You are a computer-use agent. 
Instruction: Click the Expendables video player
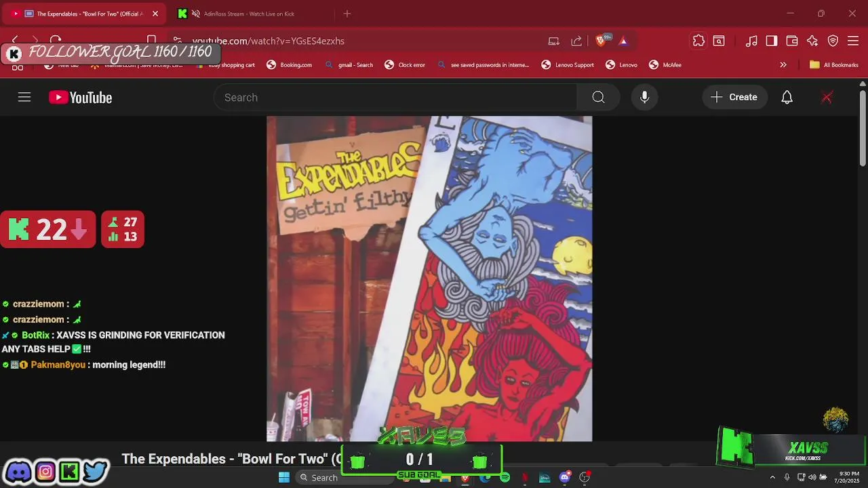(429, 279)
